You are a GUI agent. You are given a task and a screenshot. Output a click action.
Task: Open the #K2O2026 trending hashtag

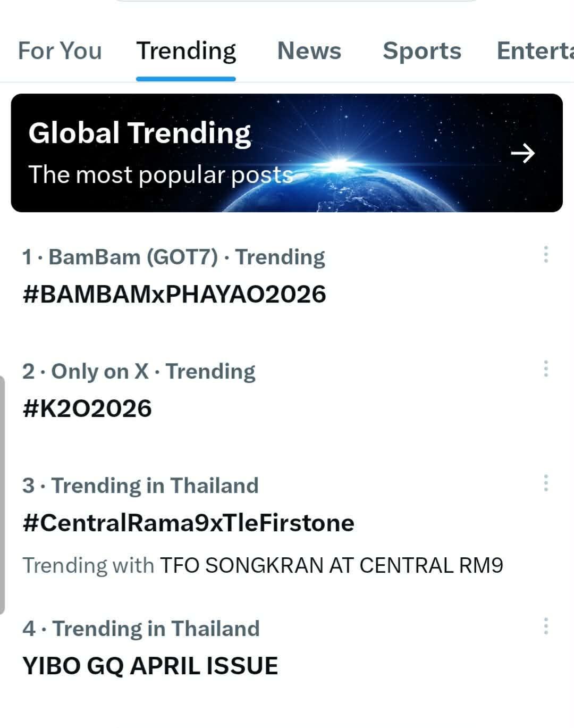87,408
